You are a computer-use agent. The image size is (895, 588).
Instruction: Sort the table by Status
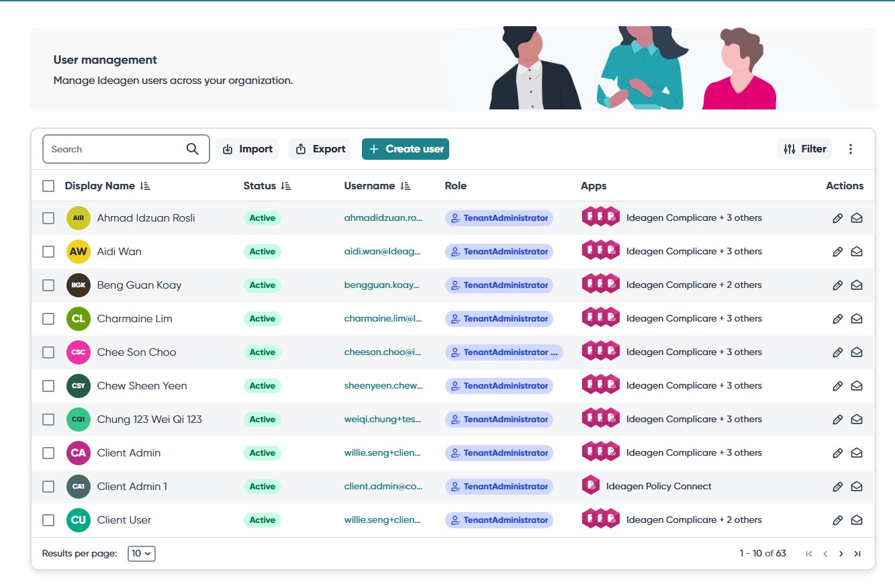tap(286, 186)
